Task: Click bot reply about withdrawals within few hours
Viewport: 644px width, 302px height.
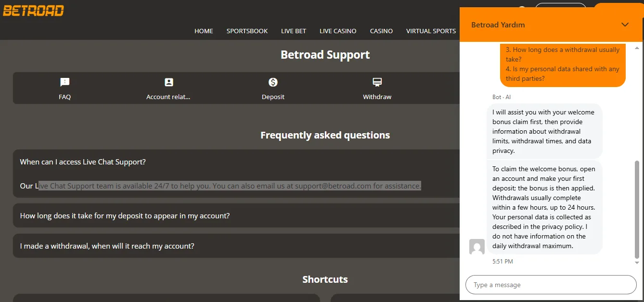Action: point(545,207)
